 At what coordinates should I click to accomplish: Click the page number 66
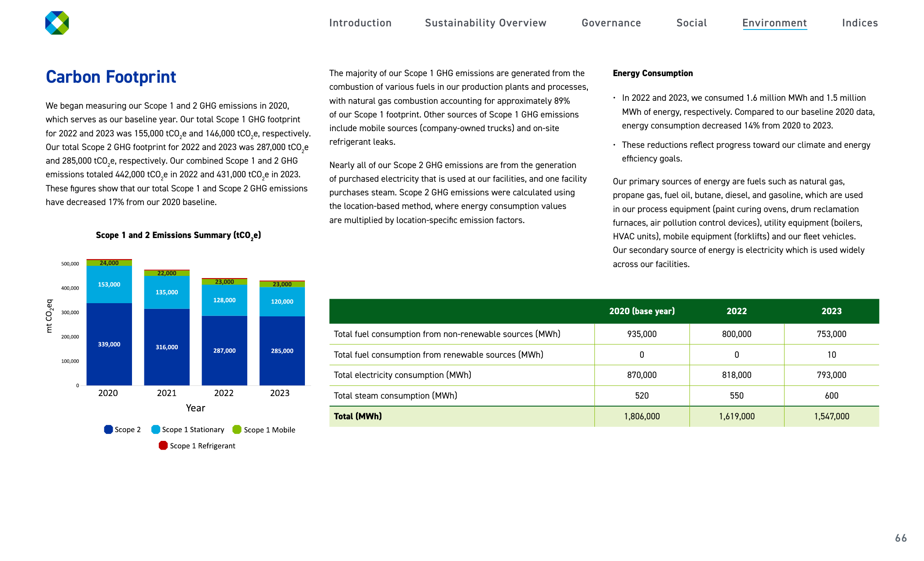tap(901, 538)
